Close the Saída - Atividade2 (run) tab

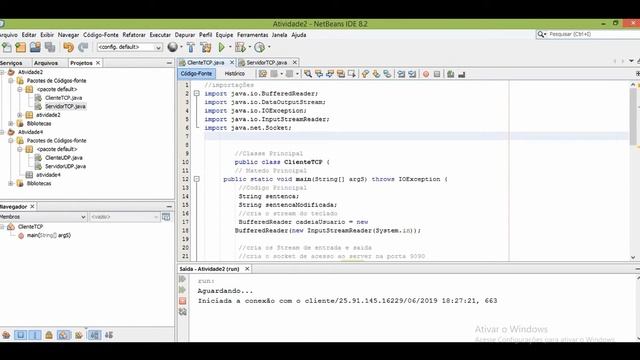click(247, 269)
